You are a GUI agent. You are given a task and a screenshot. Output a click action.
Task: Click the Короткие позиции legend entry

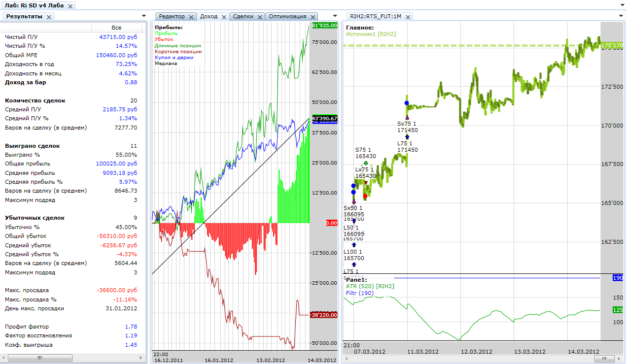[x=178, y=51]
